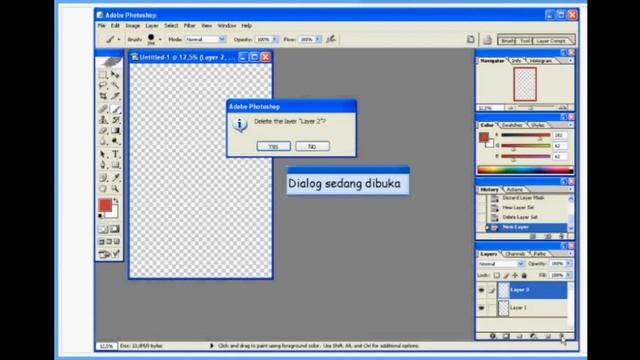
Task: Switch to the Swatches tab
Action: coord(512,125)
